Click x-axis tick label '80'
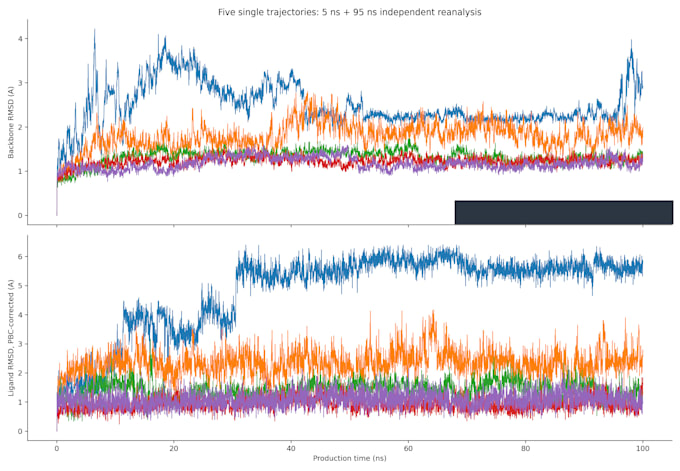This screenshot has width=680, height=471. [x=525, y=448]
